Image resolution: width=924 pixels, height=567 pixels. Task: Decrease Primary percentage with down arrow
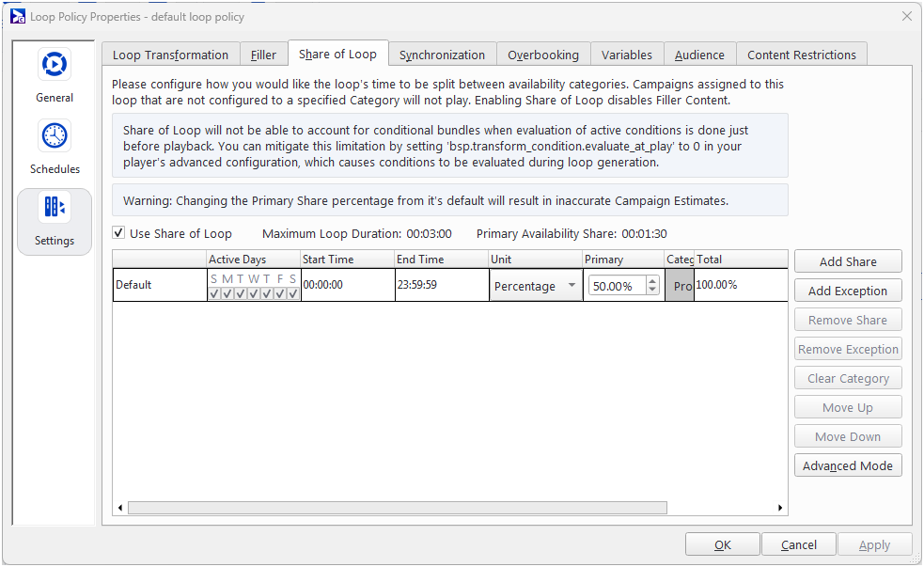(653, 291)
